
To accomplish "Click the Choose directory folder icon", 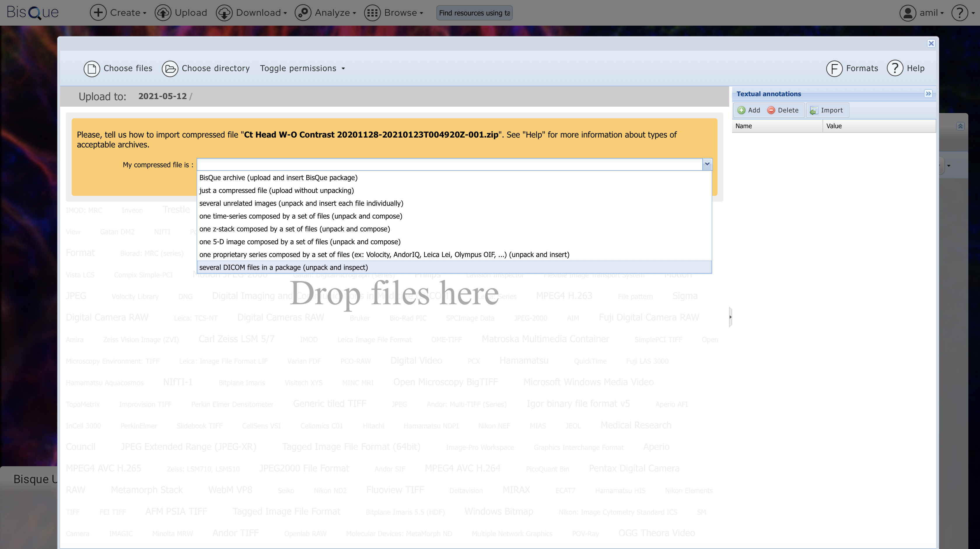I will pyautogui.click(x=170, y=69).
